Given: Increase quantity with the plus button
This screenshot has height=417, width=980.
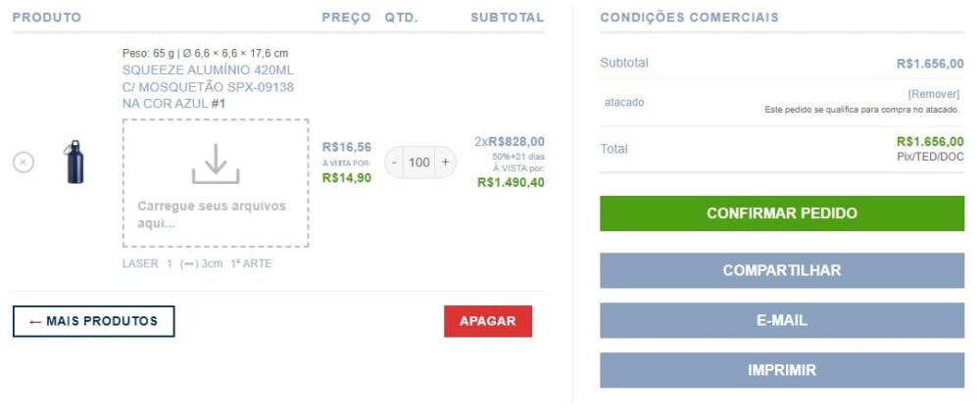Looking at the screenshot, I should point(445,162).
